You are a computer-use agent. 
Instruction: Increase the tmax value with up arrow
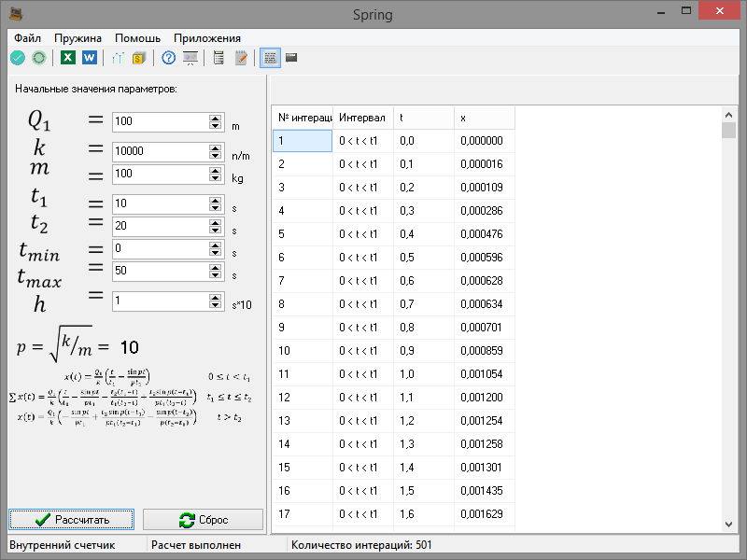click(x=216, y=267)
